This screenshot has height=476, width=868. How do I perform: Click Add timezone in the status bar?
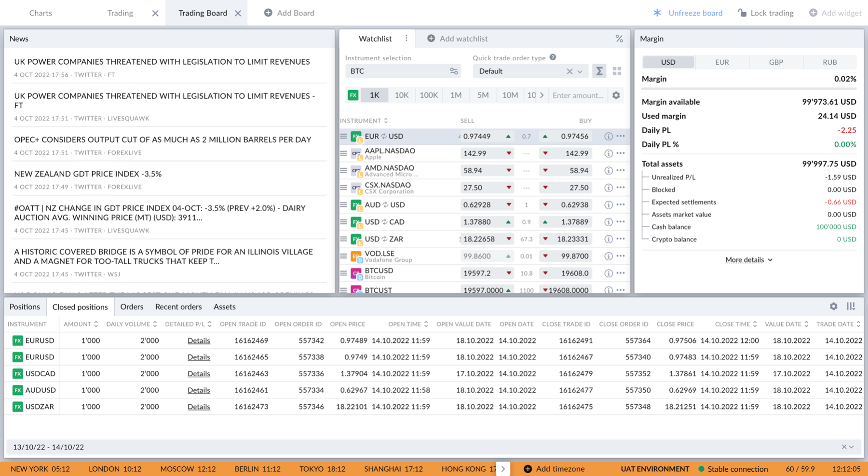click(x=554, y=469)
